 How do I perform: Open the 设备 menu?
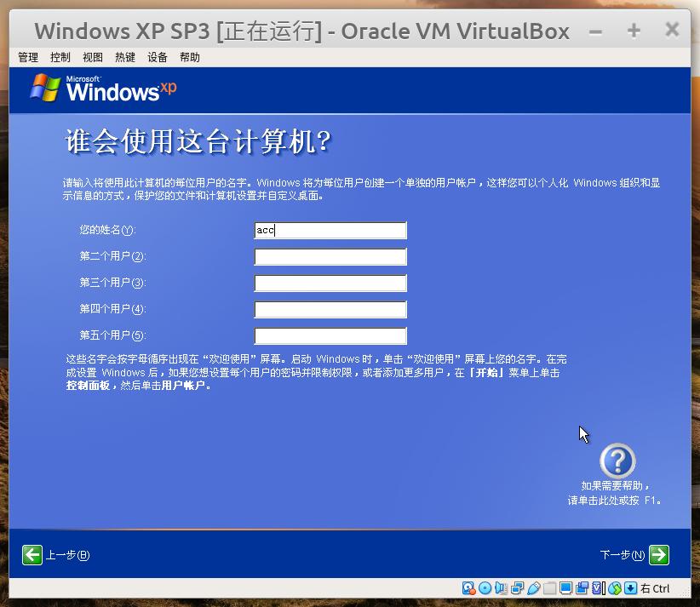(157, 57)
